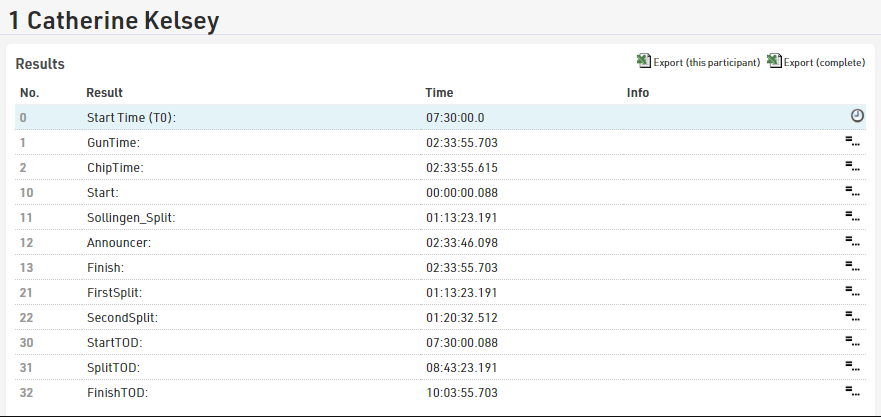Export results for this participant
The height and width of the screenshot is (417, 881).
(706, 63)
